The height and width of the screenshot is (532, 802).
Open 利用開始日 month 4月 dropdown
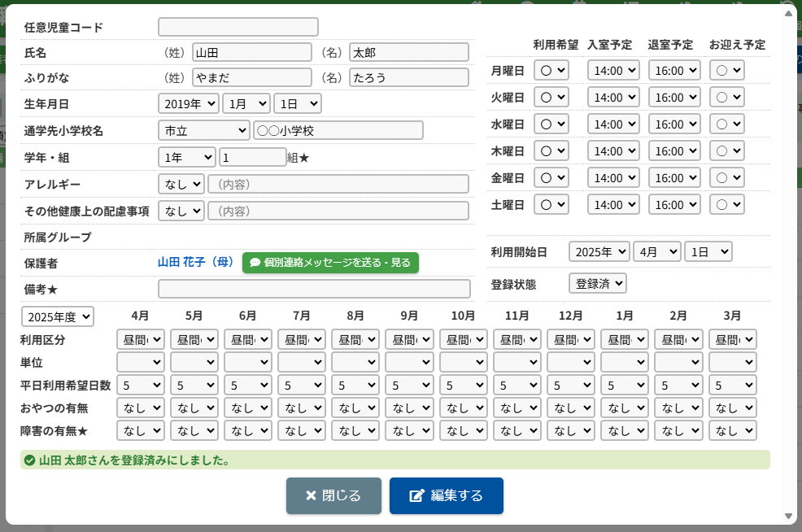tap(656, 251)
